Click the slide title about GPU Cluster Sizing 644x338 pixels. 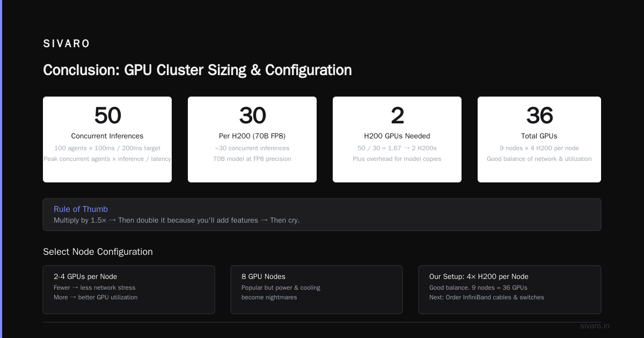point(197,70)
